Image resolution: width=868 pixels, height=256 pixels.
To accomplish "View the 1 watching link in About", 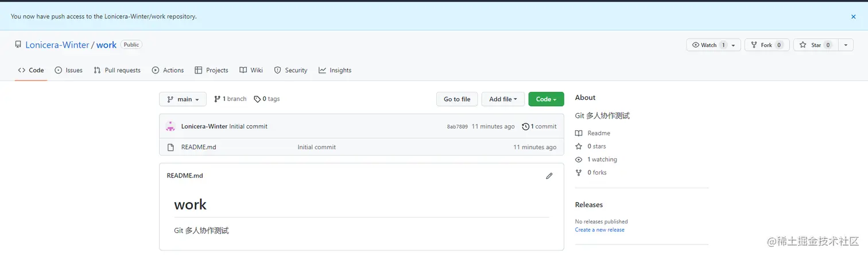I will (596, 160).
